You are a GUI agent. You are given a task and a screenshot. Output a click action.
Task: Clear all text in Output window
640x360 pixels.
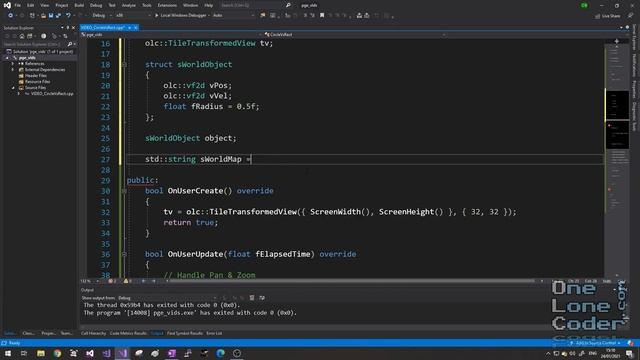click(x=252, y=298)
